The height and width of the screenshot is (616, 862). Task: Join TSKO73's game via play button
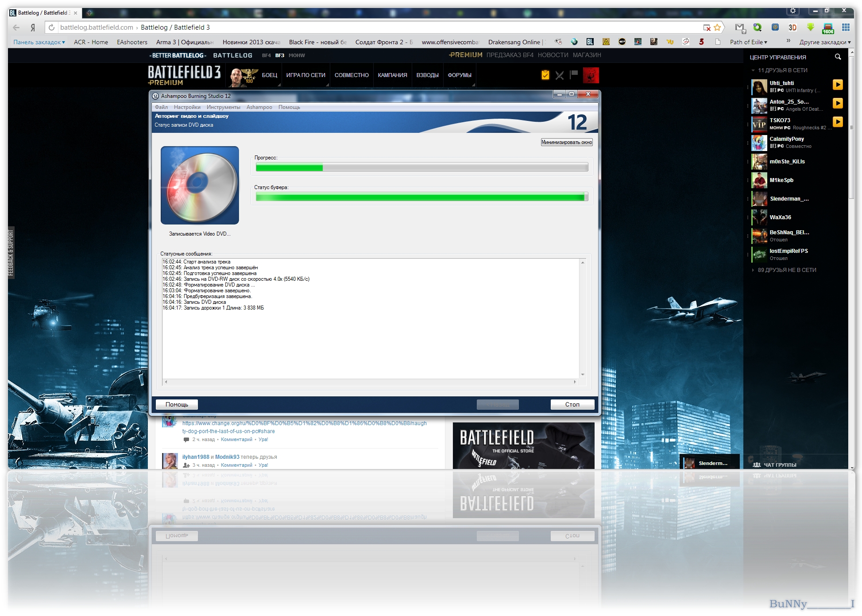[x=838, y=122]
